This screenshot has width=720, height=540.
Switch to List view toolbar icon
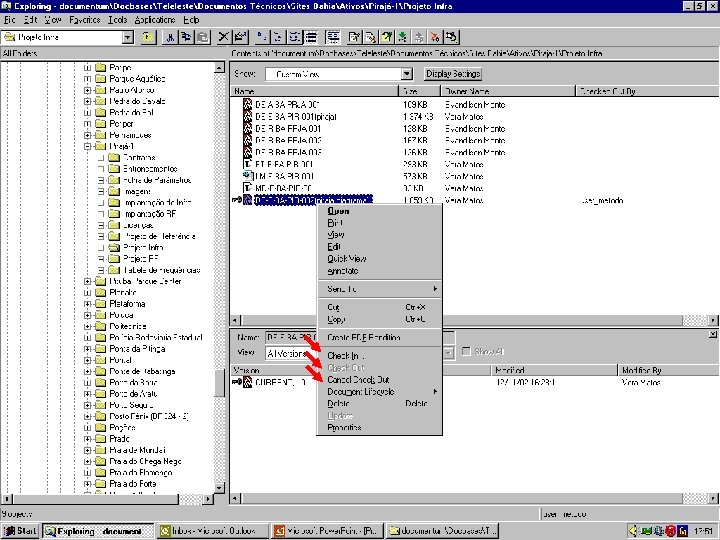pyautogui.click(x=294, y=37)
